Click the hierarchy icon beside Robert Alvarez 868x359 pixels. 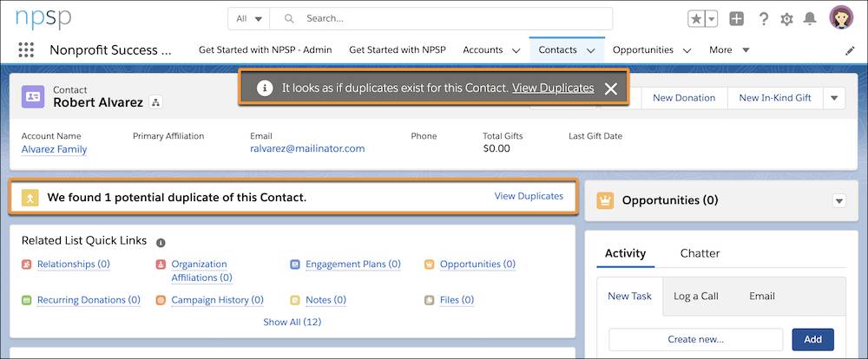tap(156, 102)
